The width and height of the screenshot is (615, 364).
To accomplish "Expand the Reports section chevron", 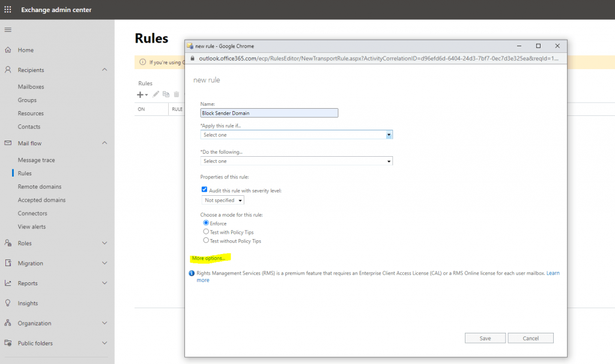I will pyautogui.click(x=105, y=283).
